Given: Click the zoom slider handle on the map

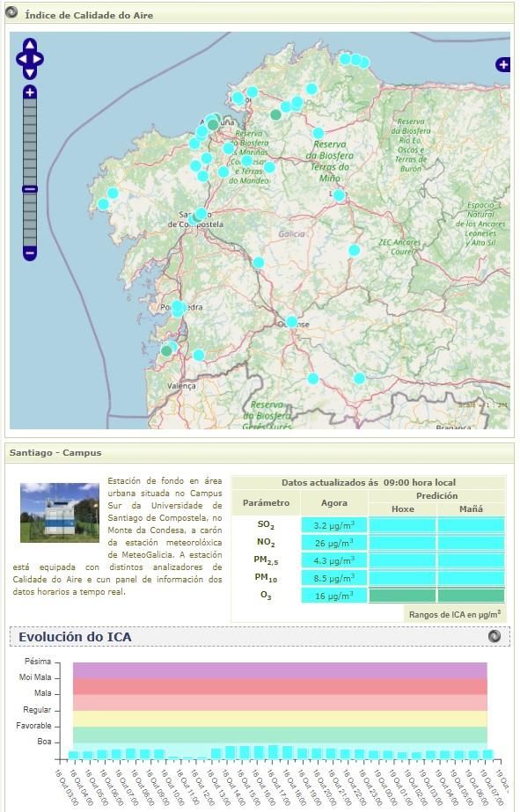Looking at the screenshot, I should point(30,189).
